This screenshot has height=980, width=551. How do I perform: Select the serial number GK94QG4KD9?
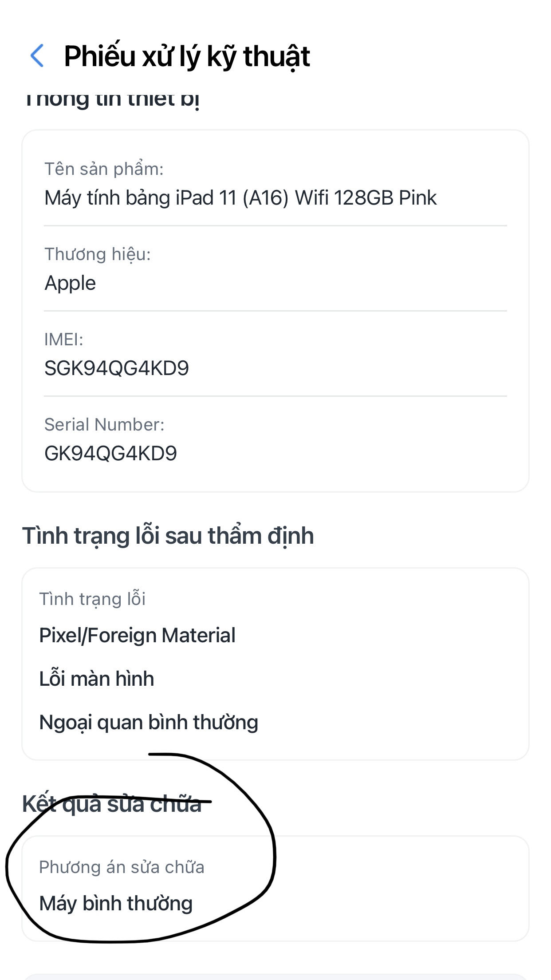tap(110, 454)
